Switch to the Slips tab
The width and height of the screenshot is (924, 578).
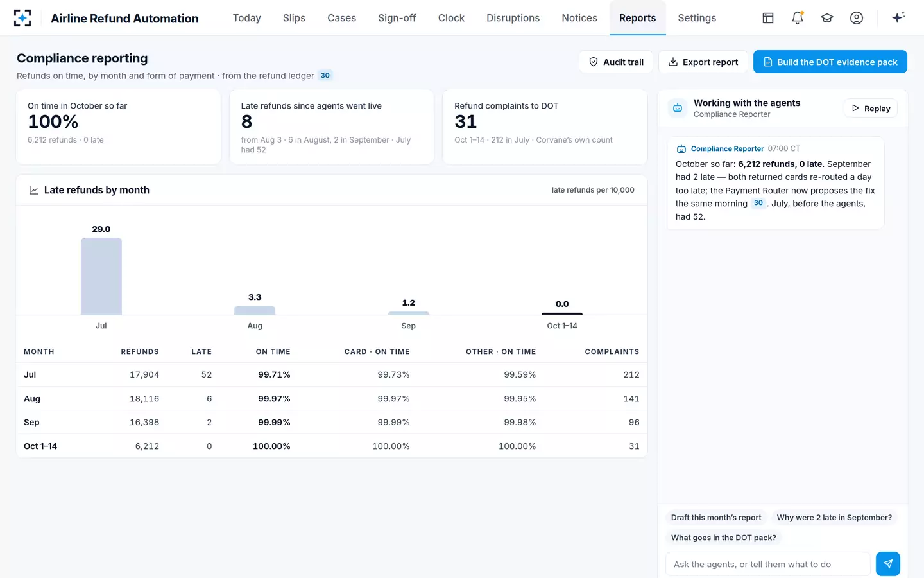tap(294, 18)
